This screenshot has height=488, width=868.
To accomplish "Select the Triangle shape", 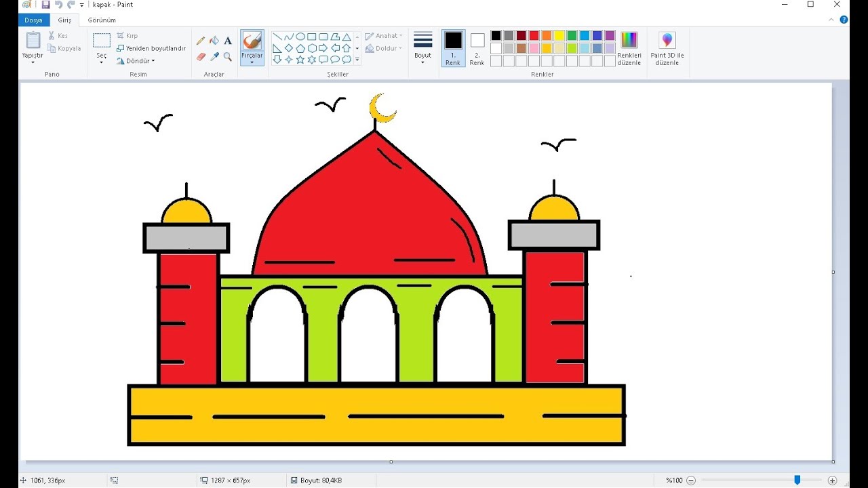I will 347,37.
